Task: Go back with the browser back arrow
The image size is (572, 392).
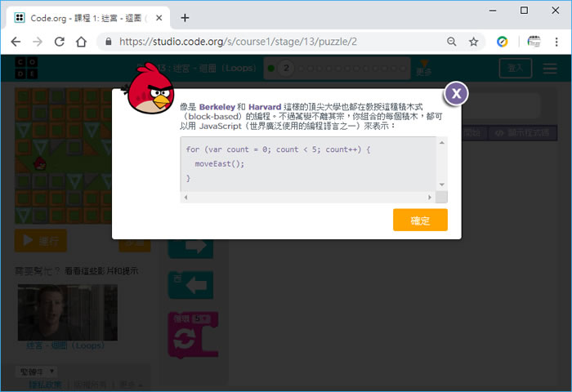Action: pos(16,42)
